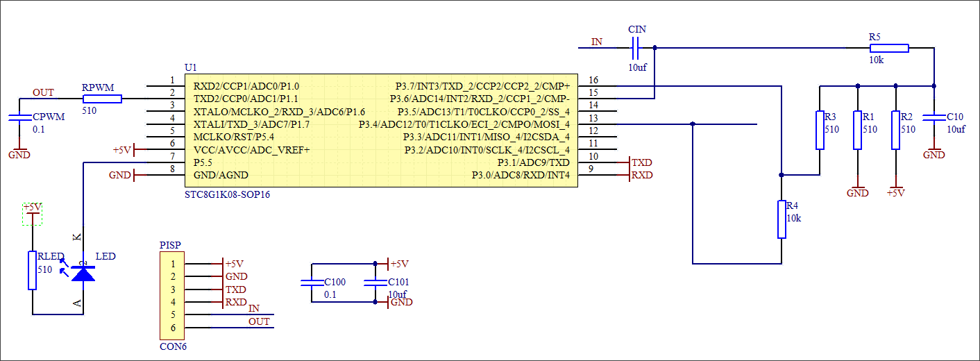
Task: Click the wire junction between R3 and R4
Action: 782,175
